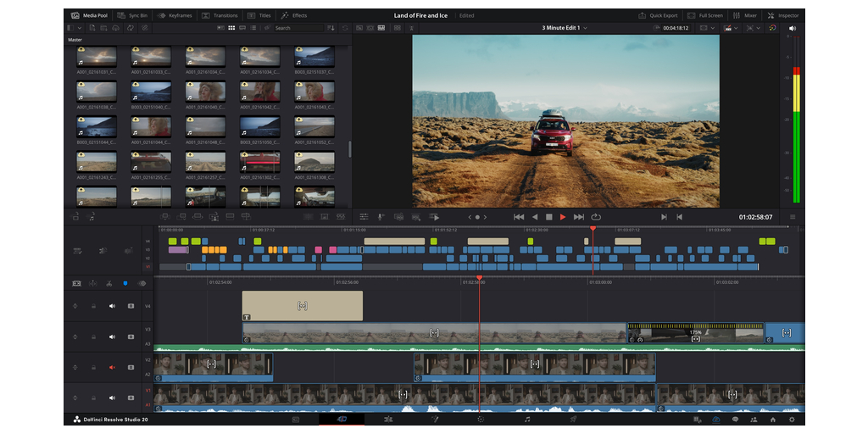Switch to the Media Pool tab
This screenshot has height=434, width=868.
coord(90,15)
